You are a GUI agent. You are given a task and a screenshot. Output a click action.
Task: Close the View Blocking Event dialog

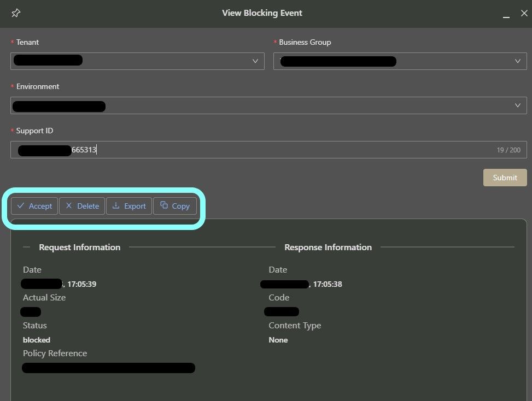(524, 13)
